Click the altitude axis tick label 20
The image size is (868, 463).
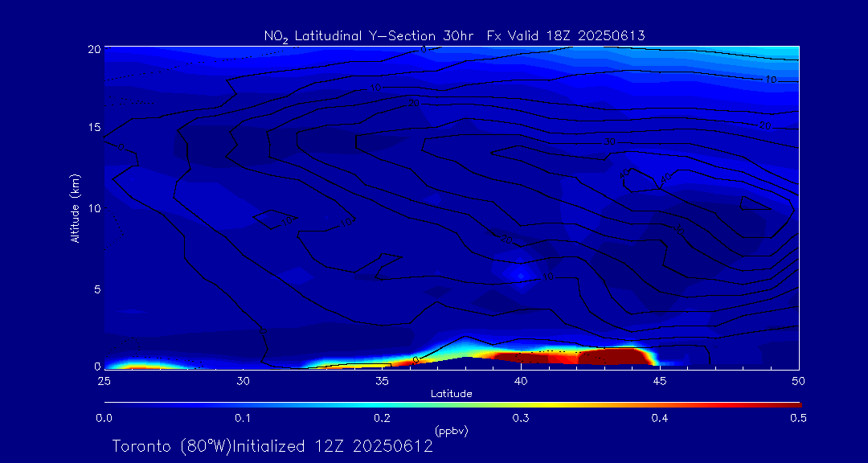(95, 49)
